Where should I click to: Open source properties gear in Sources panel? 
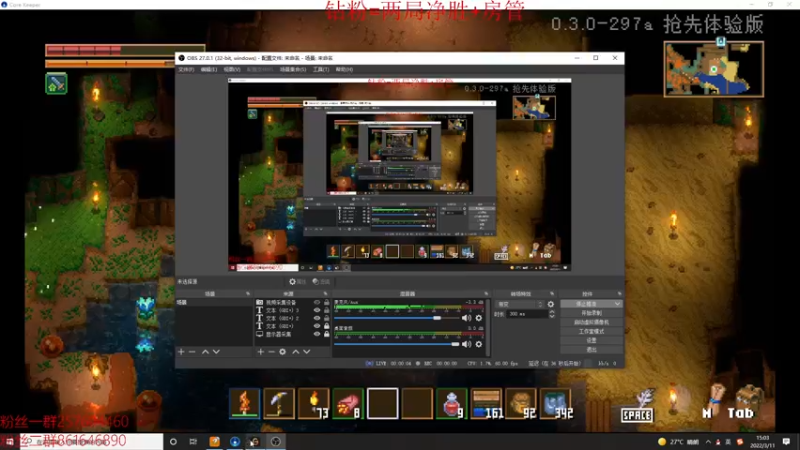tap(283, 352)
